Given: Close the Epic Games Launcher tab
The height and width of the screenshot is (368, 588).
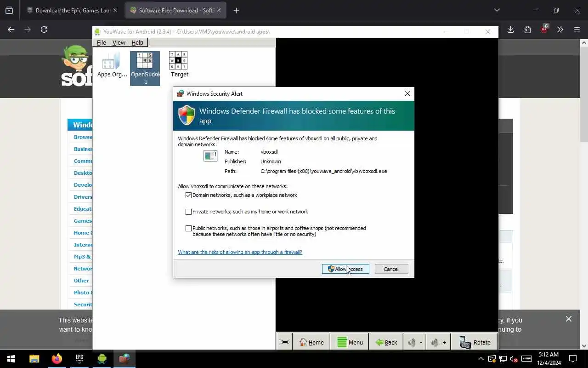Looking at the screenshot, I should point(115,10).
